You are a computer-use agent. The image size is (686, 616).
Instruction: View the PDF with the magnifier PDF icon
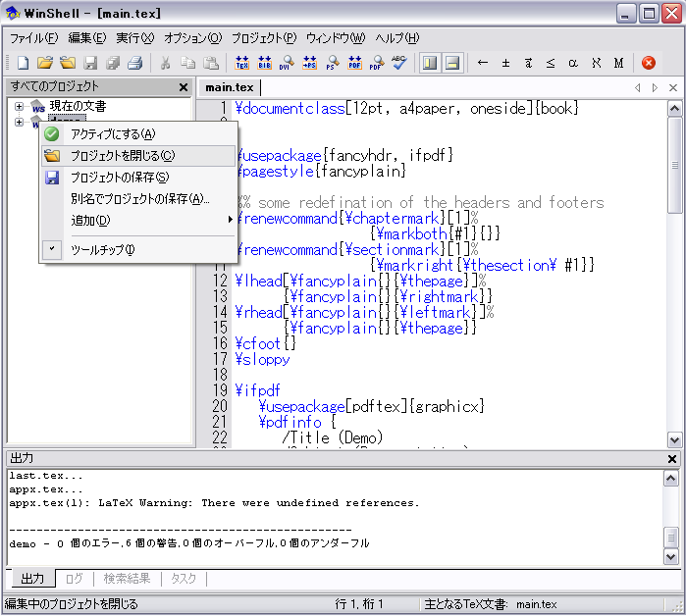[377, 63]
